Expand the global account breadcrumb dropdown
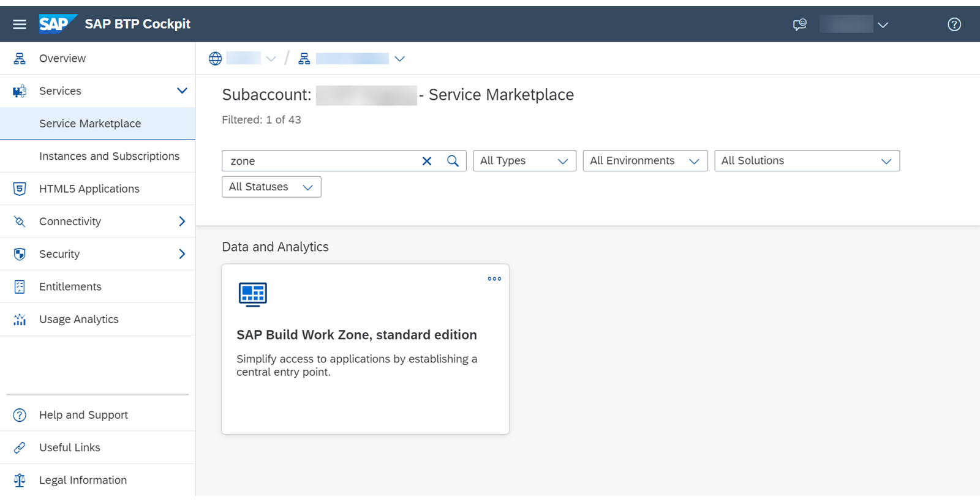The height and width of the screenshot is (502, 980). 271,59
